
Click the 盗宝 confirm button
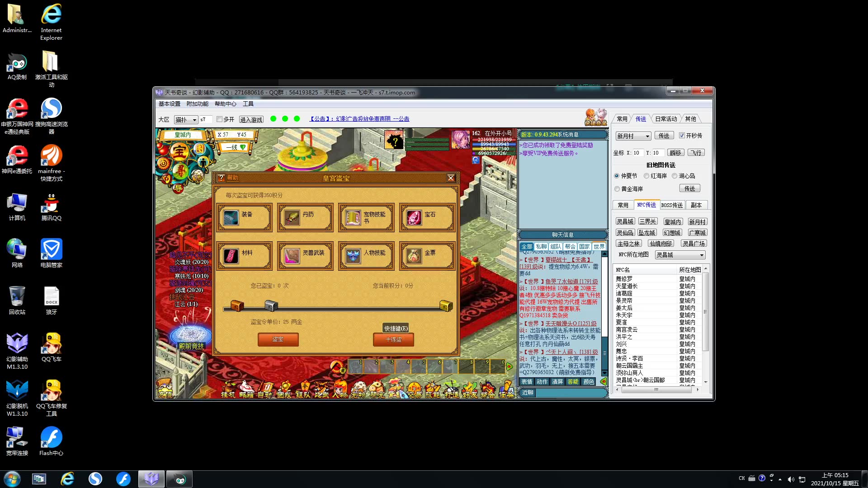coord(278,339)
